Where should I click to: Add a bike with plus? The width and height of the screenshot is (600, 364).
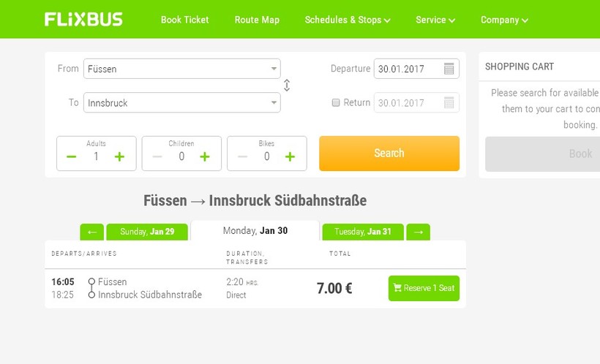tap(290, 156)
